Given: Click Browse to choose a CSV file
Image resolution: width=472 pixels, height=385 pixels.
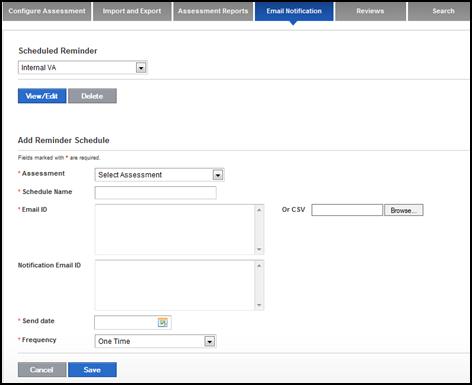Looking at the screenshot, I should coord(404,210).
